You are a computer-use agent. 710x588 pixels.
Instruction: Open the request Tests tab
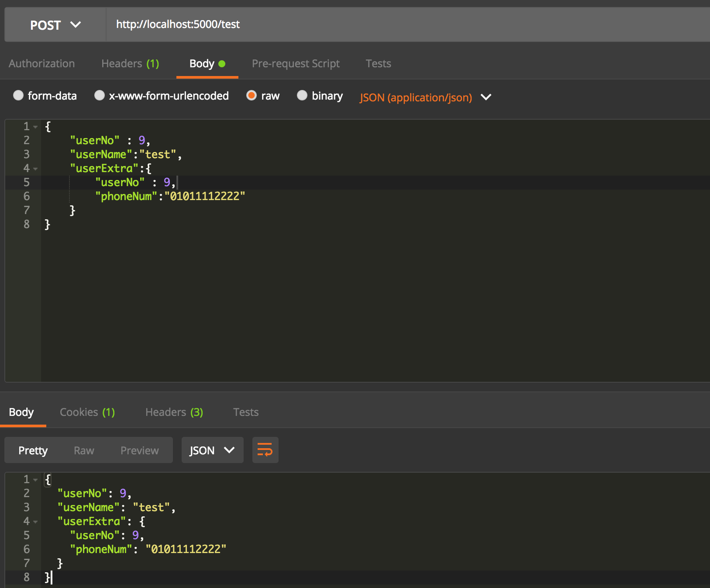point(378,63)
